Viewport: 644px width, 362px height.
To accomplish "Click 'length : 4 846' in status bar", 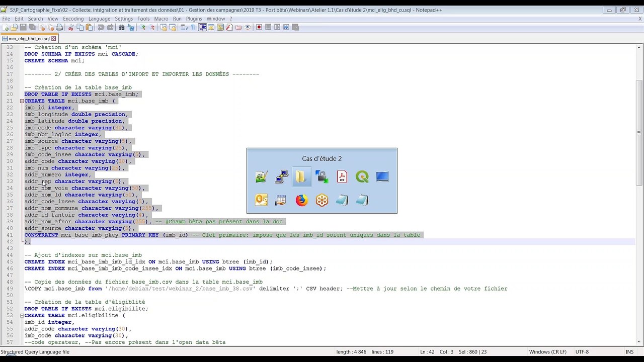I will [x=352, y=352].
